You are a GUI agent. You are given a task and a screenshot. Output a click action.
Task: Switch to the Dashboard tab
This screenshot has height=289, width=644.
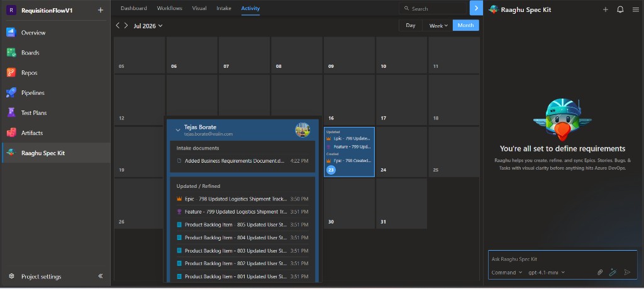coord(133,8)
